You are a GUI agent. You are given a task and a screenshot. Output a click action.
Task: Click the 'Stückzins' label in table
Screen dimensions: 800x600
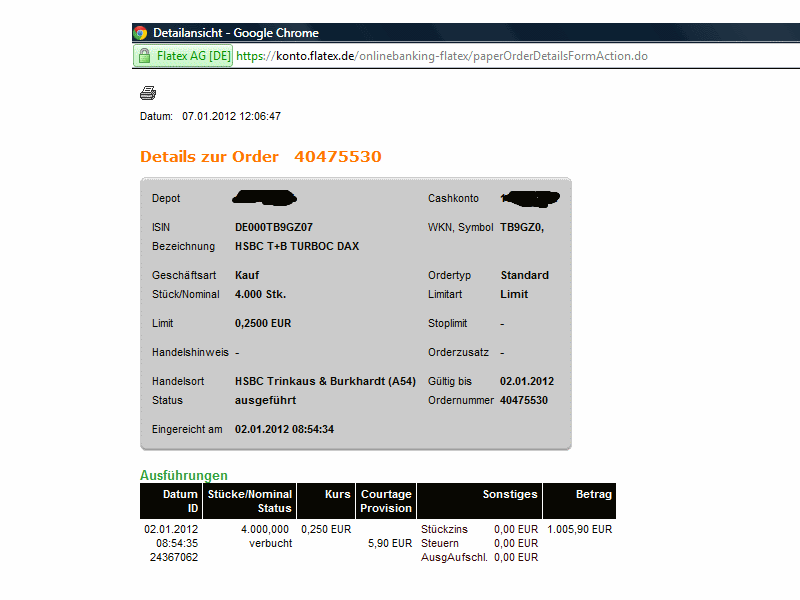(444, 529)
